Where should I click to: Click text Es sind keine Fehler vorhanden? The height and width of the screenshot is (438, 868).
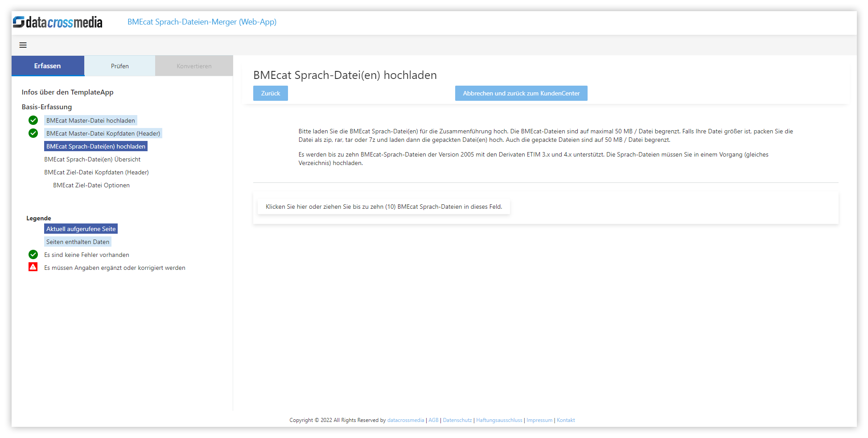(86, 255)
